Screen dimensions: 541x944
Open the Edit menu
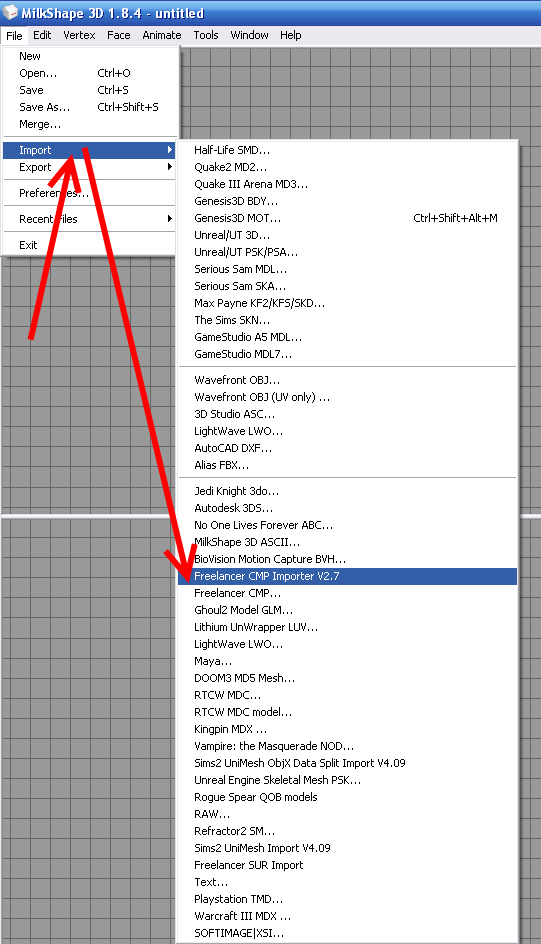click(42, 35)
